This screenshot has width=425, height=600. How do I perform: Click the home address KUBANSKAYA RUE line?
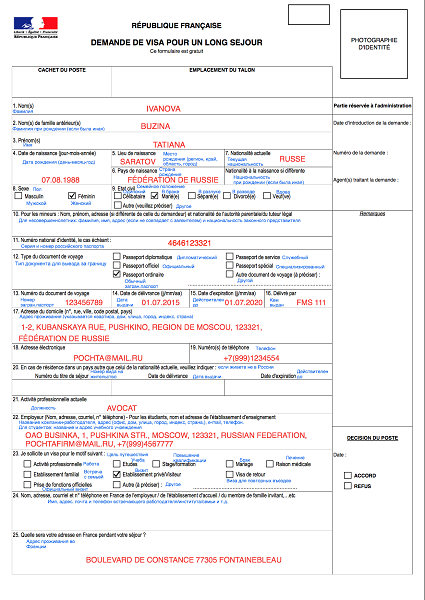[142, 327]
